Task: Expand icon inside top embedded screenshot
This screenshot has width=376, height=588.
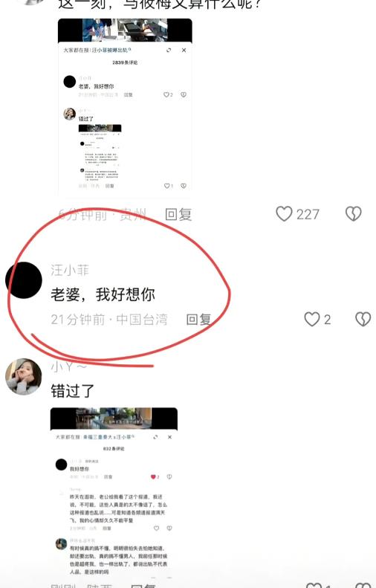Action: click(x=169, y=51)
